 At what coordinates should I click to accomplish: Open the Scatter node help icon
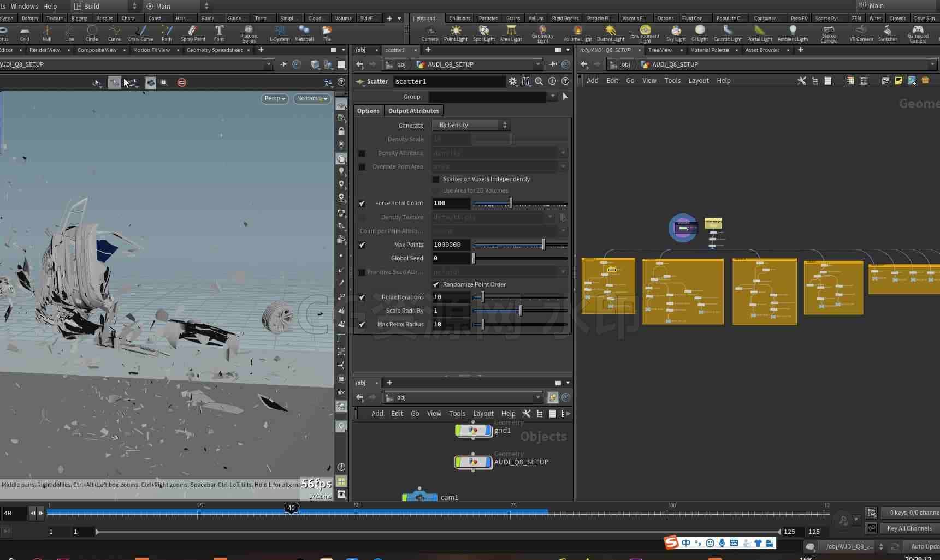(565, 81)
